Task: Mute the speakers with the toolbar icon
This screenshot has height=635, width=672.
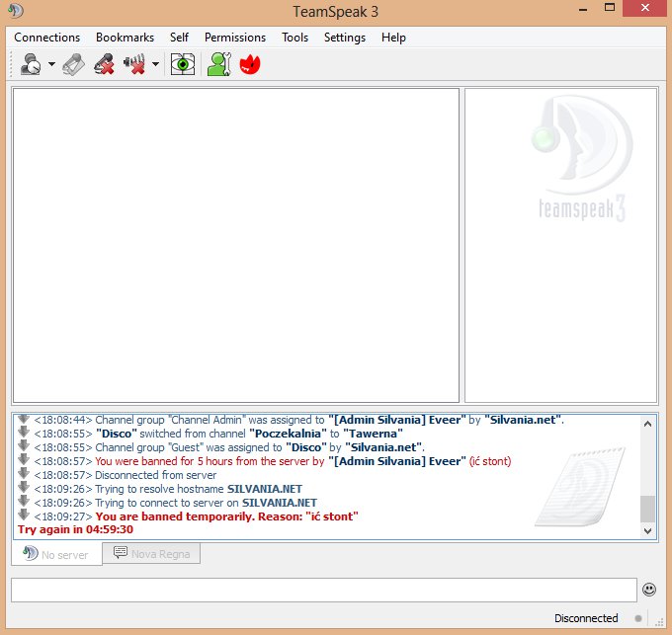Action: 134,64
